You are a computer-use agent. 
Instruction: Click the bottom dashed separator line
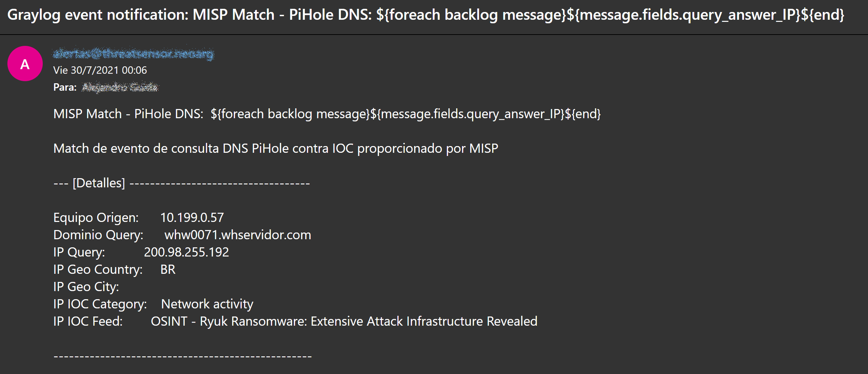183,357
